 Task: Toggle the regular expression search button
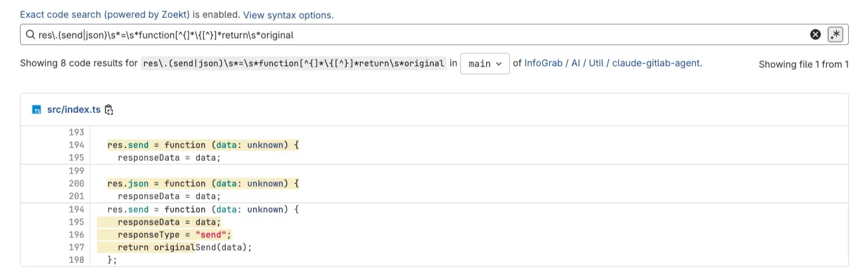(835, 35)
